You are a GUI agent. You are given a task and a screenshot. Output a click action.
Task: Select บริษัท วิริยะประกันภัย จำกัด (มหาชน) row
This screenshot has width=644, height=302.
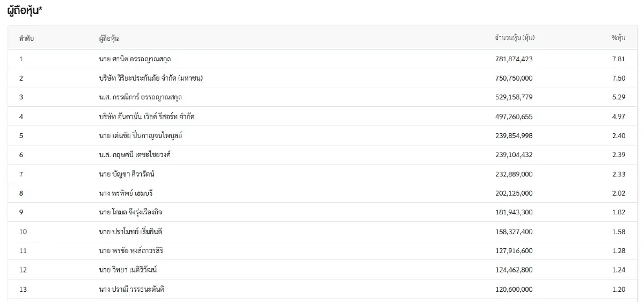coord(323,78)
